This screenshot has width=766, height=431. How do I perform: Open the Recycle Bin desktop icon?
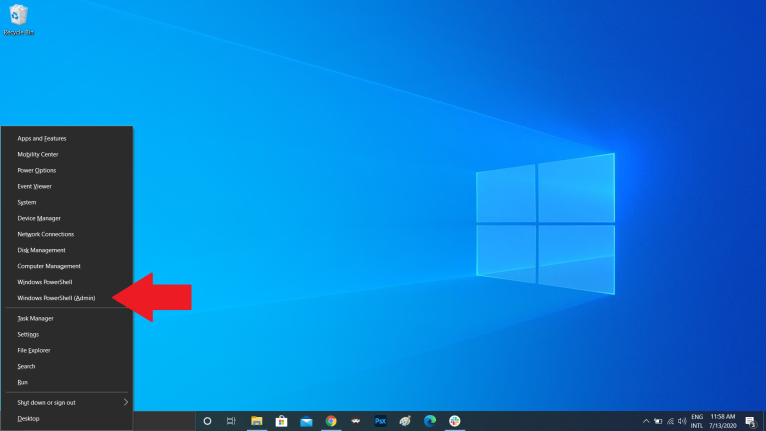coord(18,17)
